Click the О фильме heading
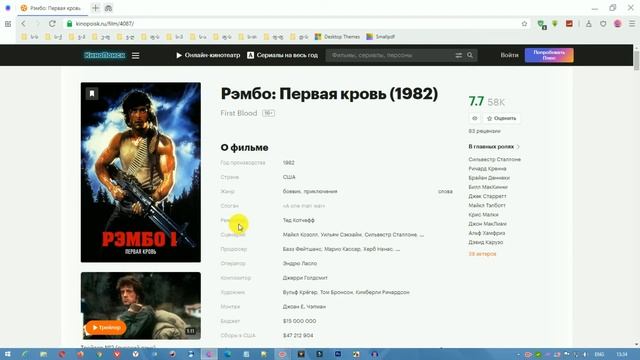 pos(244,147)
